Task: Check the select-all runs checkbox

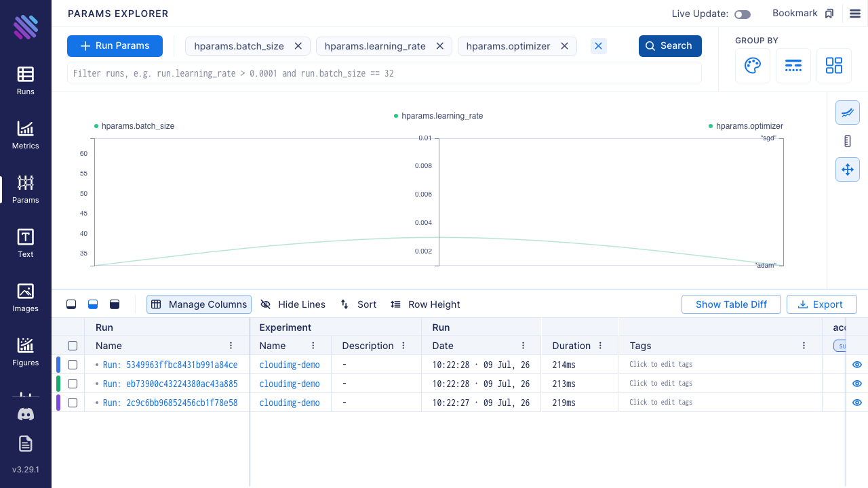Action: pos(73,346)
